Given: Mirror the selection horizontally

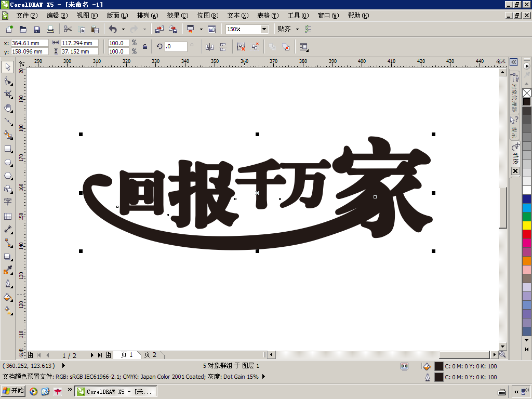Looking at the screenshot, I should point(209,47).
